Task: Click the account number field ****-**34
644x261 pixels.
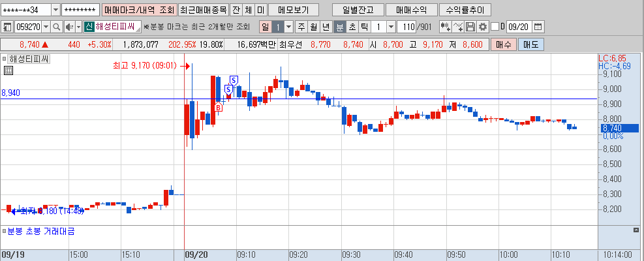Action: pos(26,10)
